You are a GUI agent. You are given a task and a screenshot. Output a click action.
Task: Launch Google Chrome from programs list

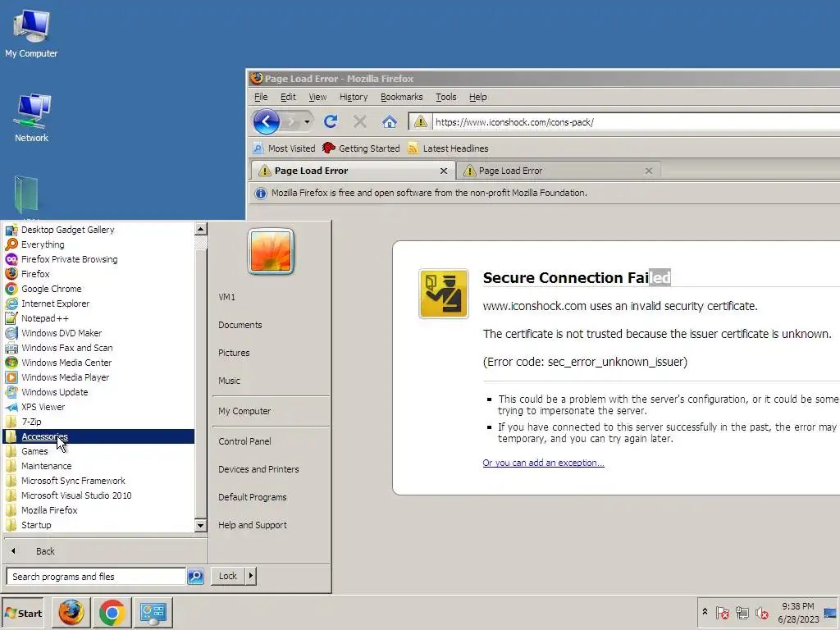(x=98, y=289)
